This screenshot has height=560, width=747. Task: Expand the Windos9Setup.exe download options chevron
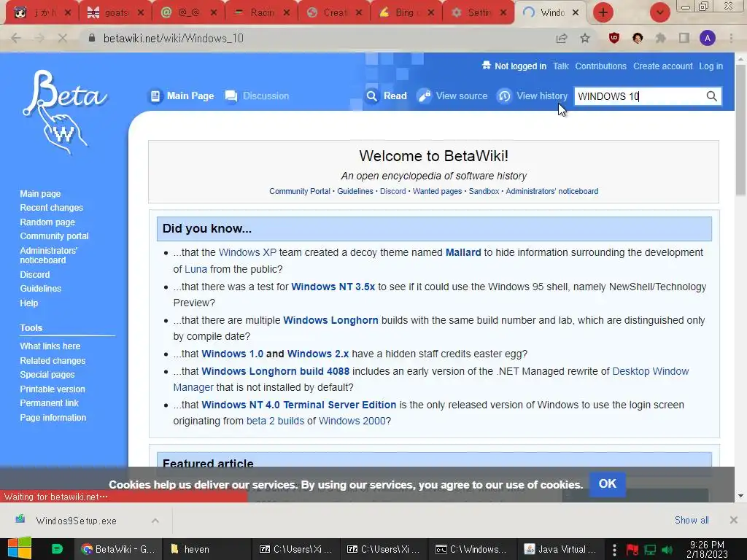(155, 521)
